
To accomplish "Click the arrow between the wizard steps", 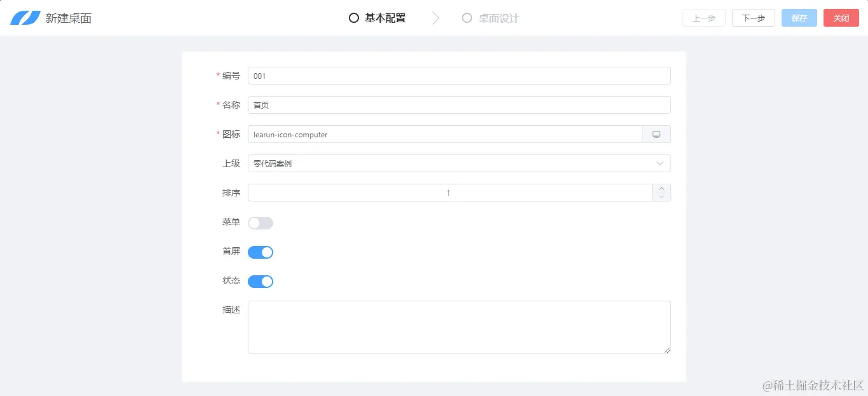I will (x=435, y=18).
